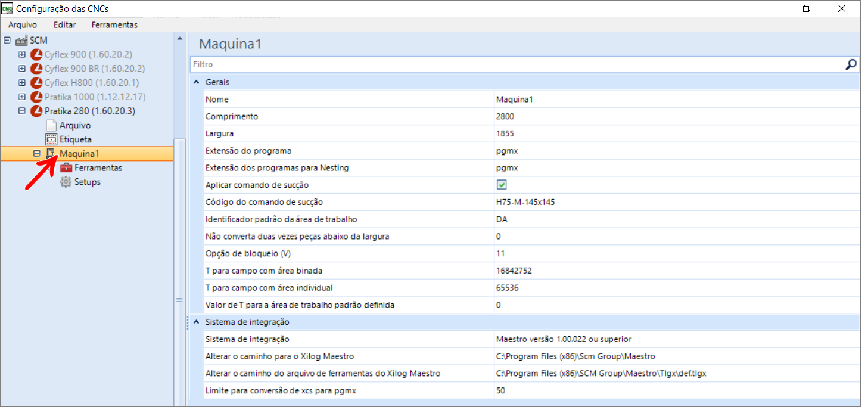Click the Cyflex H800 machine icon
This screenshot has width=868, height=413.
coord(37,83)
